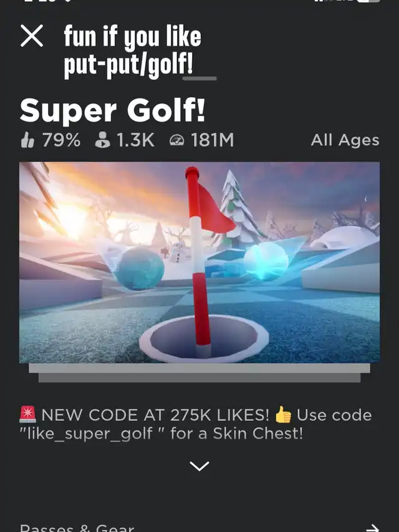Tap the grey bar under the caption
Image resolution: width=399 pixels, height=532 pixels.
point(199,79)
